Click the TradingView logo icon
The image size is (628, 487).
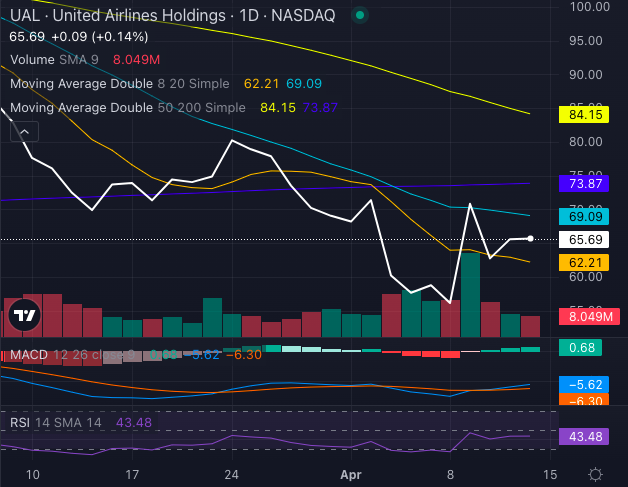click(x=24, y=317)
